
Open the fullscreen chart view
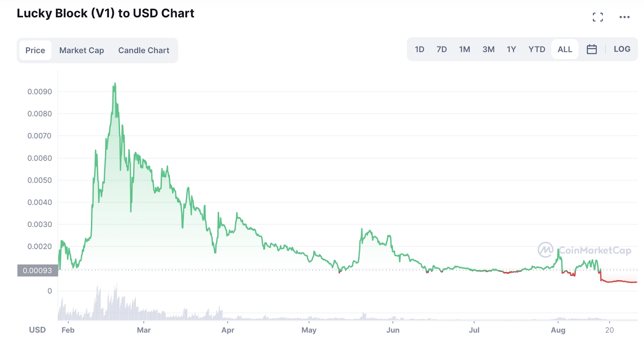pyautogui.click(x=598, y=17)
